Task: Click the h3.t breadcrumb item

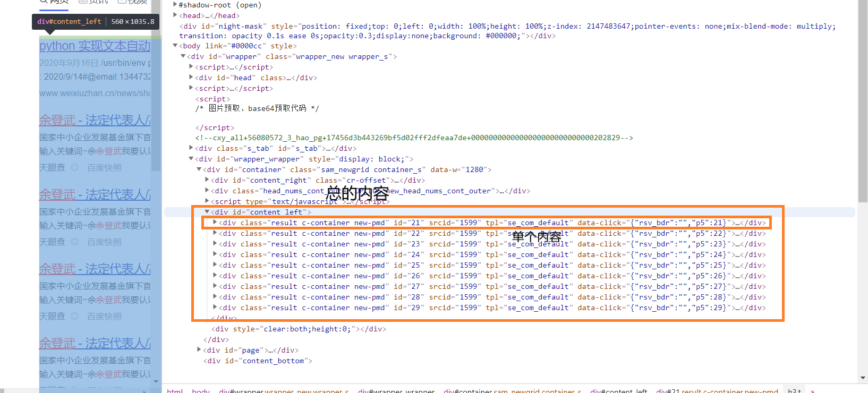Action: point(795,390)
